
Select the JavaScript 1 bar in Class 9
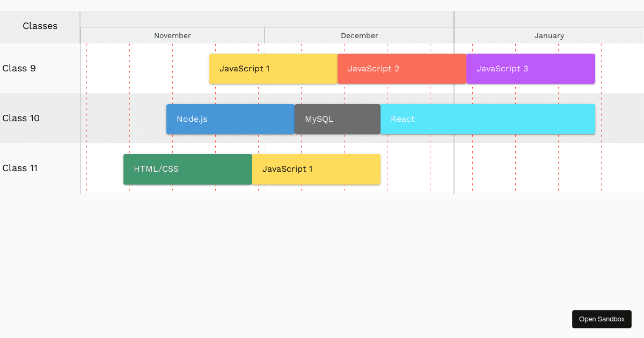coord(273,69)
